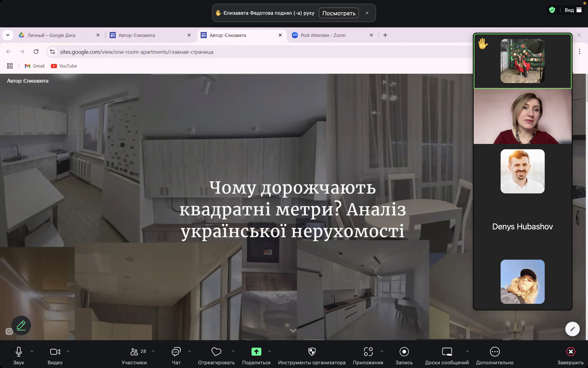Click Завершить to end the meeting
Image resolution: width=588 pixels, height=368 pixels.
[570, 355]
